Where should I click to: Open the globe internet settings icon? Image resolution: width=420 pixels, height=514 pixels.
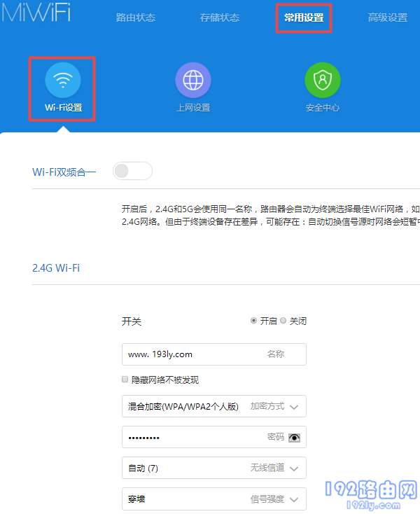click(192, 81)
